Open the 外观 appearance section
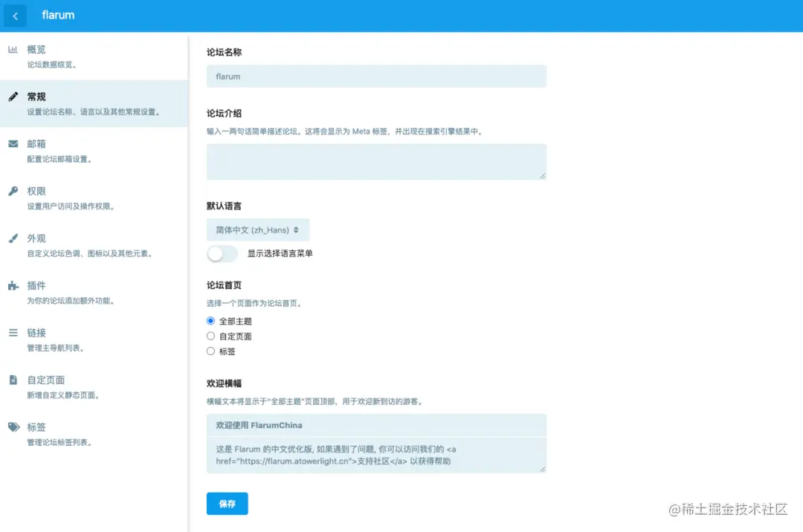803x532 pixels. click(94, 245)
